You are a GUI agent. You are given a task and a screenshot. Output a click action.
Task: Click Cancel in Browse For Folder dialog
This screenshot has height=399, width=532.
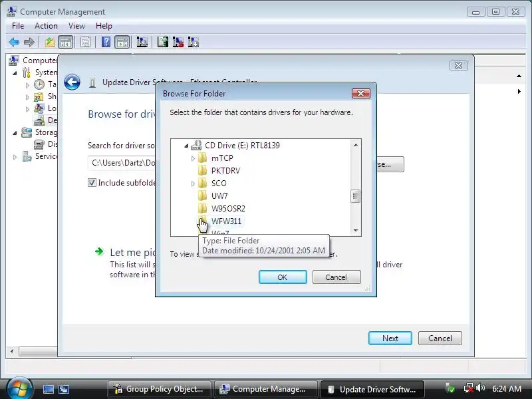[x=336, y=277]
